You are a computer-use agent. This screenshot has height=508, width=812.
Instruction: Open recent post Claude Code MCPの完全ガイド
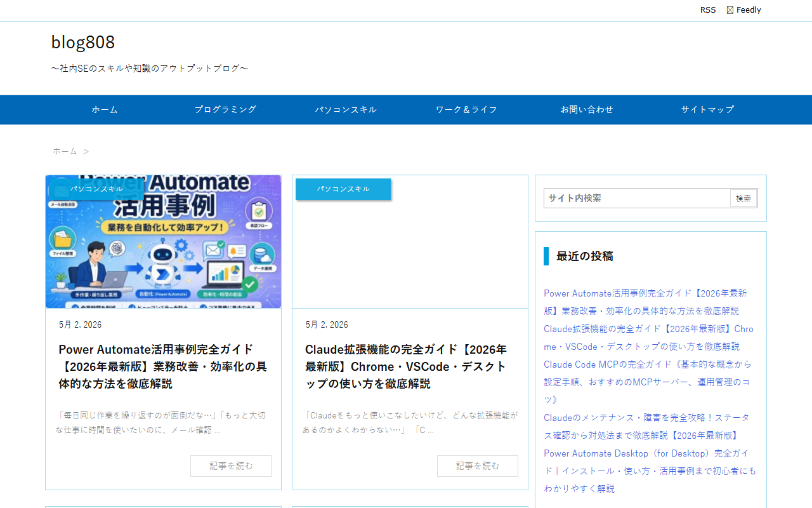[648, 382]
